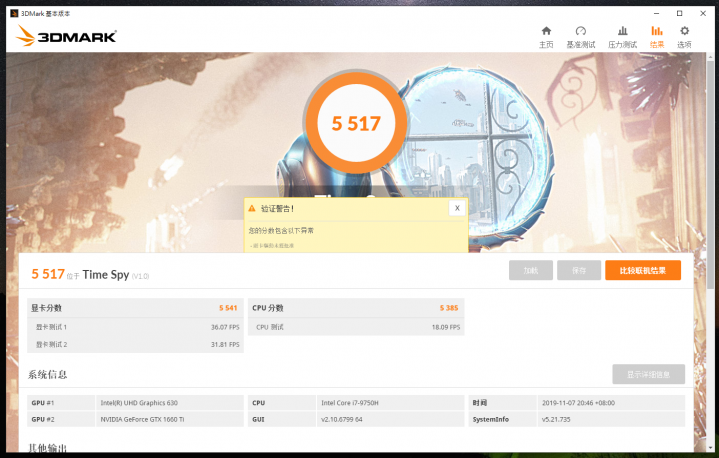This screenshot has height=458, width=719.
Task: Click the vertical scrollbar thumb
Action: tap(710, 174)
